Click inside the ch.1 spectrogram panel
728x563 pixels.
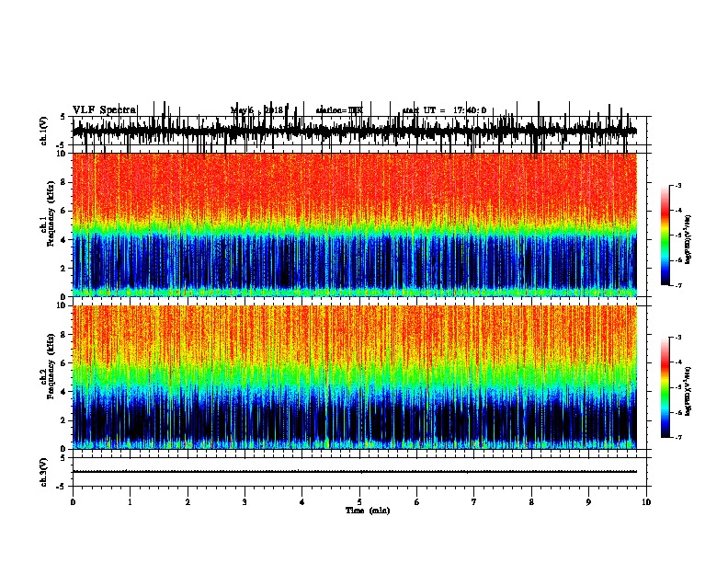[x=355, y=224]
